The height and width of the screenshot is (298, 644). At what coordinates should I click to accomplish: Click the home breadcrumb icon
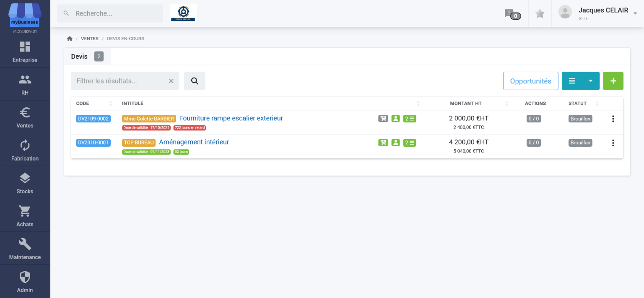(70, 39)
